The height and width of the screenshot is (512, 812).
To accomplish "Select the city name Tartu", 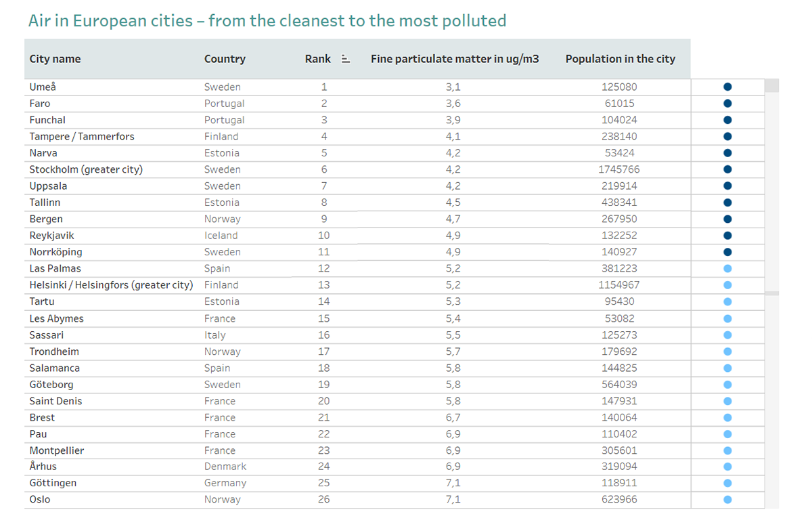I will pos(42,301).
